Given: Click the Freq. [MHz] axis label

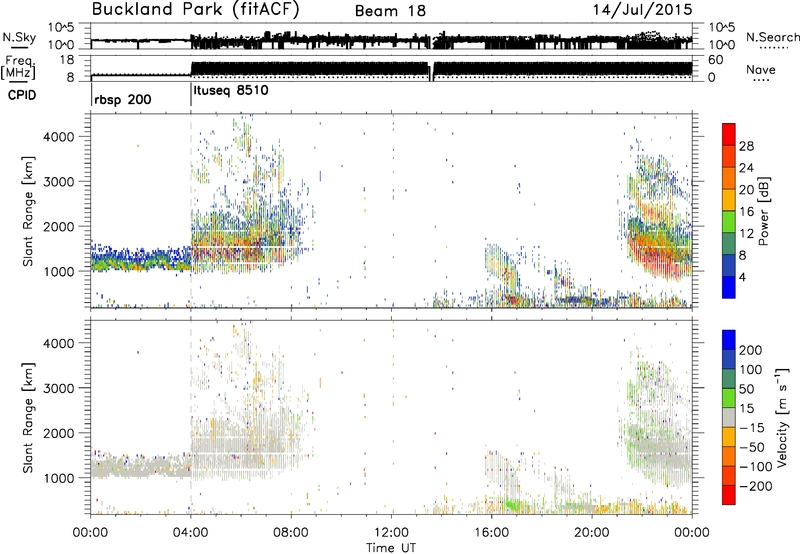Looking at the screenshot, I should pos(19,68).
